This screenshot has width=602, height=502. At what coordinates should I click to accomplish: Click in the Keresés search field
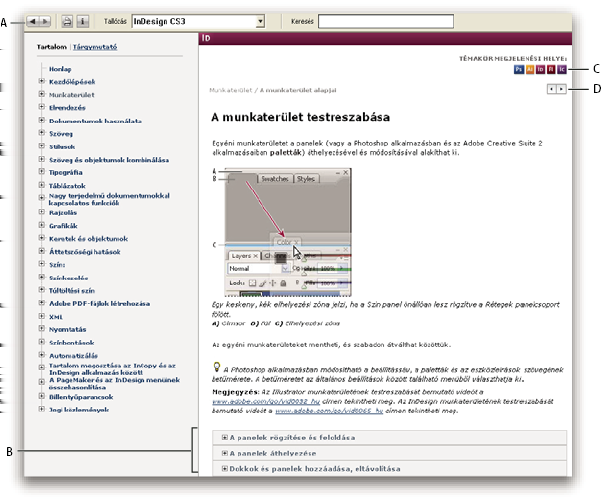[386, 21]
